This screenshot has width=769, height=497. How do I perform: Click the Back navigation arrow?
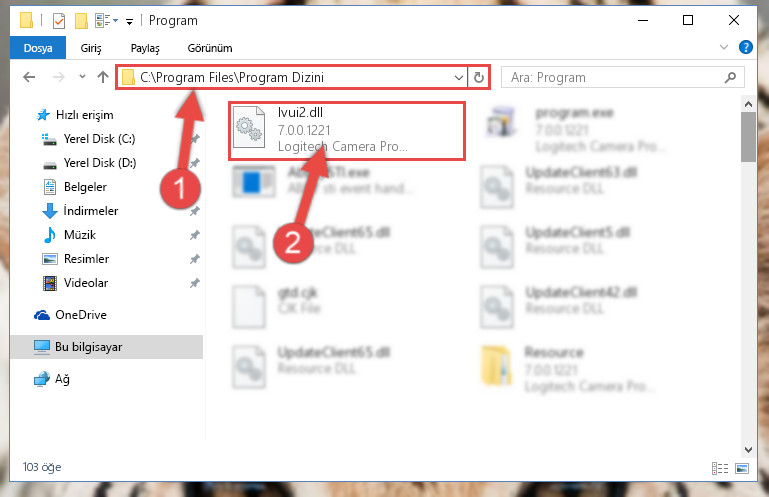click(29, 77)
